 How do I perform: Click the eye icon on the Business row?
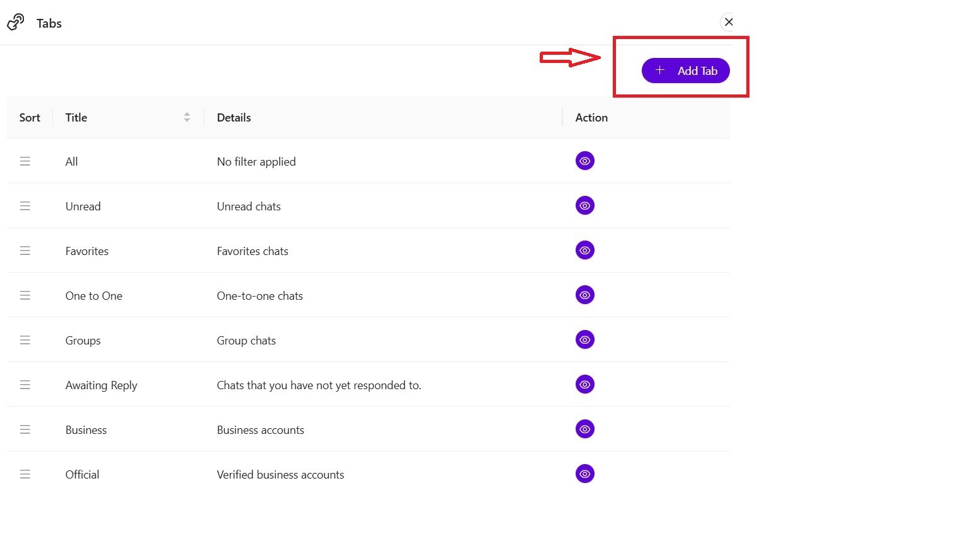(x=584, y=429)
